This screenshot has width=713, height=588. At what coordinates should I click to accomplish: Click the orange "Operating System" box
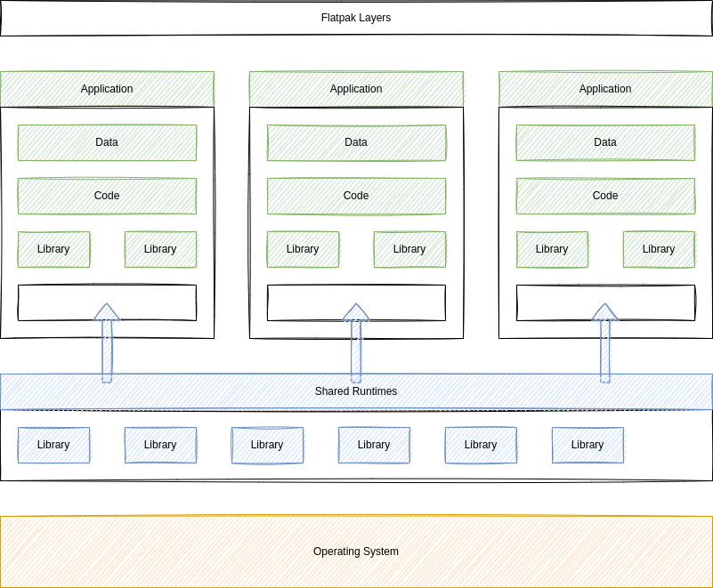[356, 552]
